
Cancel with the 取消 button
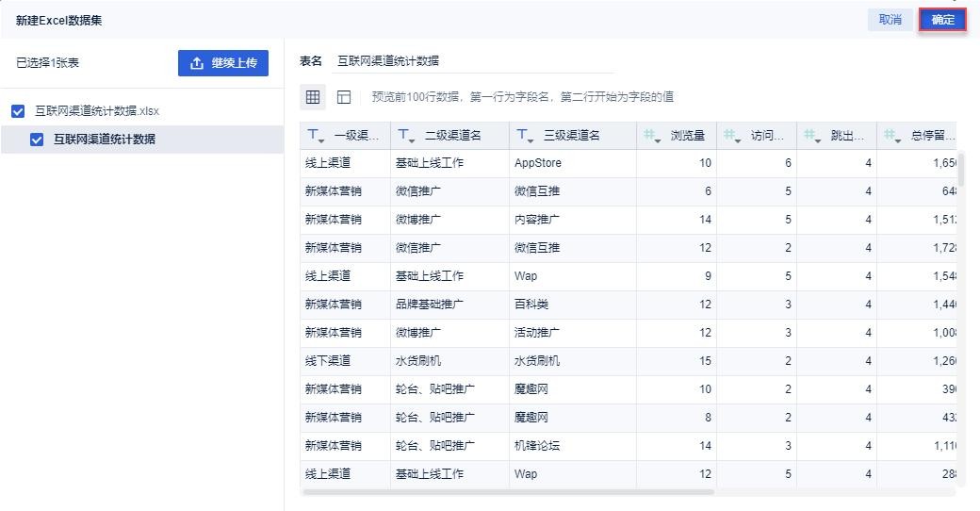(890, 20)
